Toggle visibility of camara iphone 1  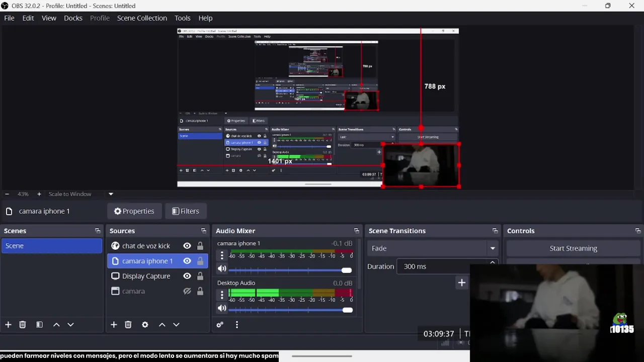187,261
